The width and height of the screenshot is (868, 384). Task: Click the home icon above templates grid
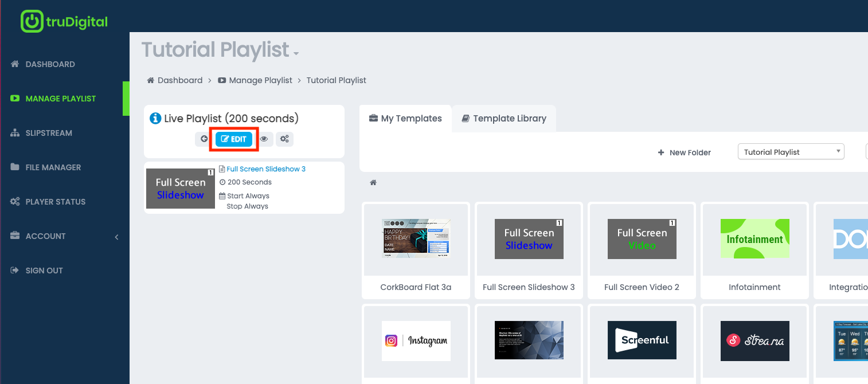pos(373,183)
